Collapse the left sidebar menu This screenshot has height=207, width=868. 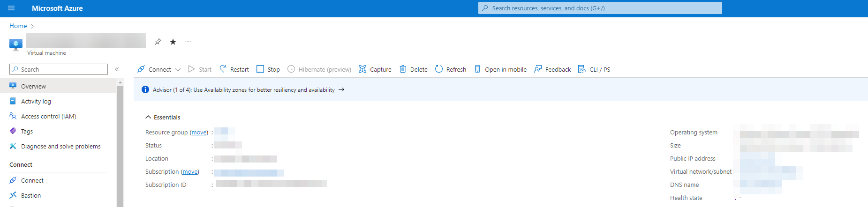(x=117, y=69)
